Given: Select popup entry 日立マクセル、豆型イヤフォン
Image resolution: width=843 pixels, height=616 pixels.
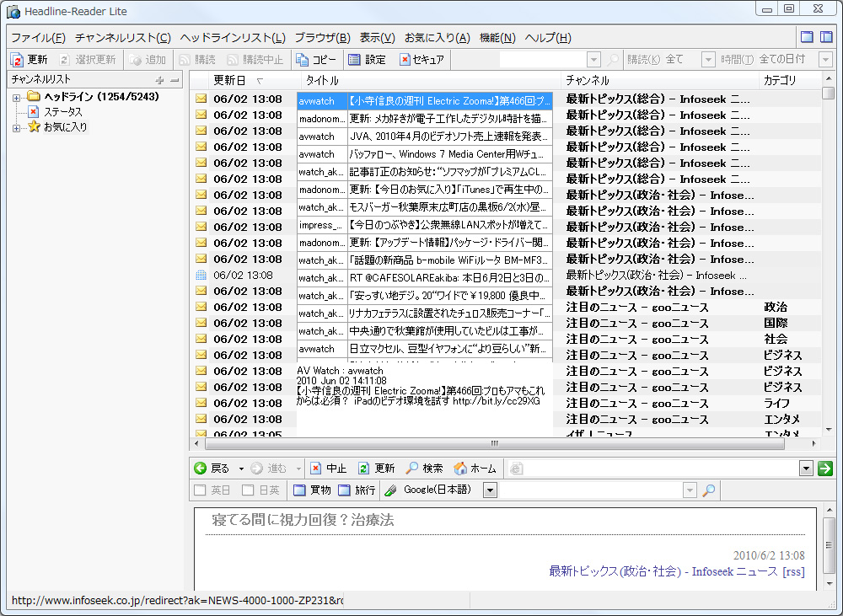Looking at the screenshot, I should point(425,349).
